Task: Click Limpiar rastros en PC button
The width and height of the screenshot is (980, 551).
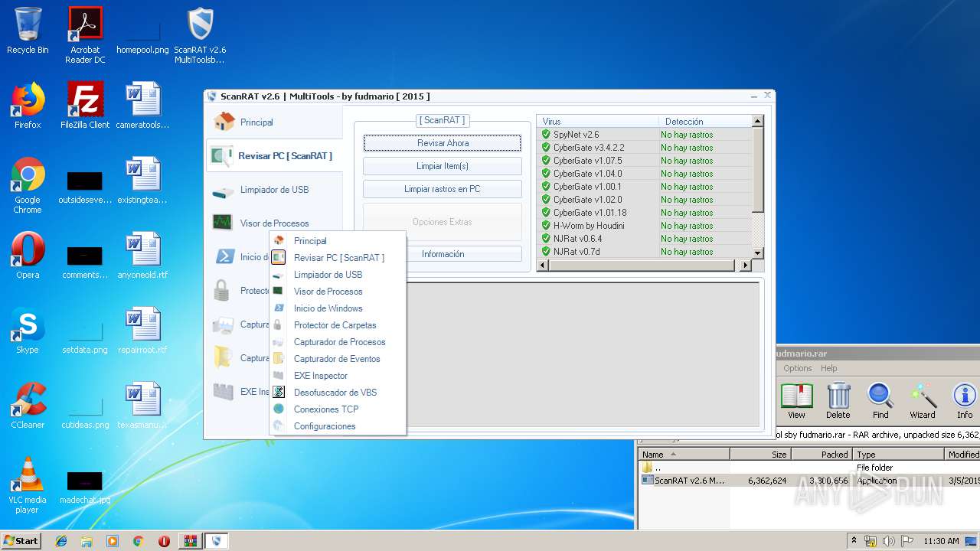Action: (x=443, y=189)
